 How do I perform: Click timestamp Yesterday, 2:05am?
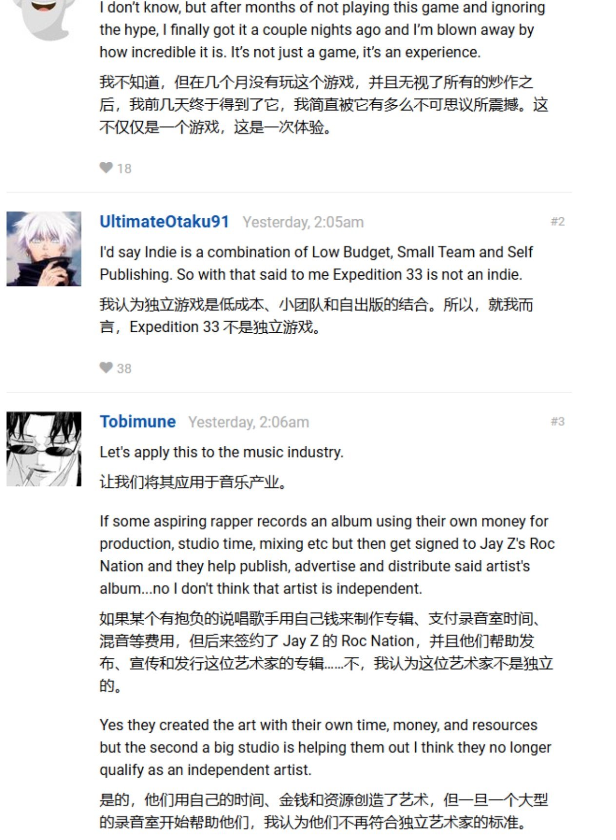(x=303, y=222)
